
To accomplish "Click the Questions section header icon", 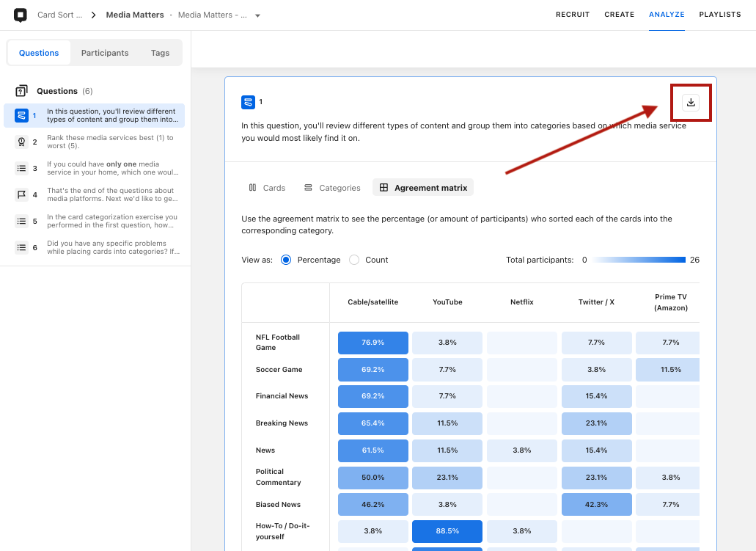I will pyautogui.click(x=22, y=91).
